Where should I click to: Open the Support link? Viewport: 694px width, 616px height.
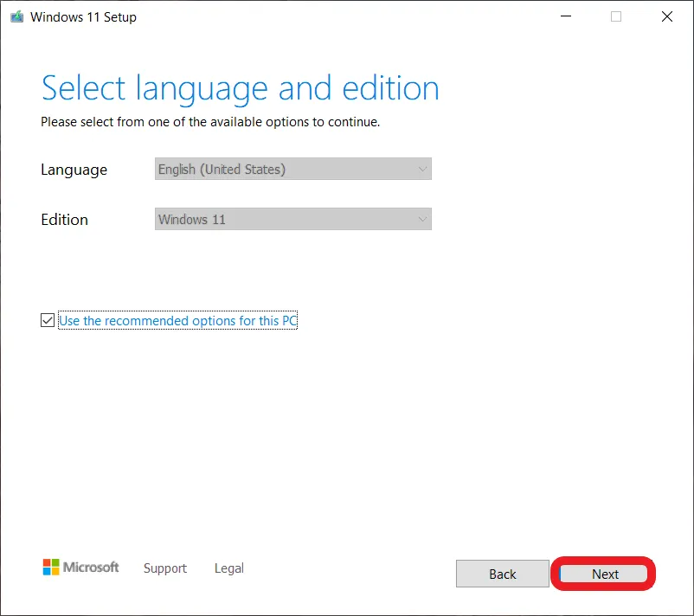point(164,568)
